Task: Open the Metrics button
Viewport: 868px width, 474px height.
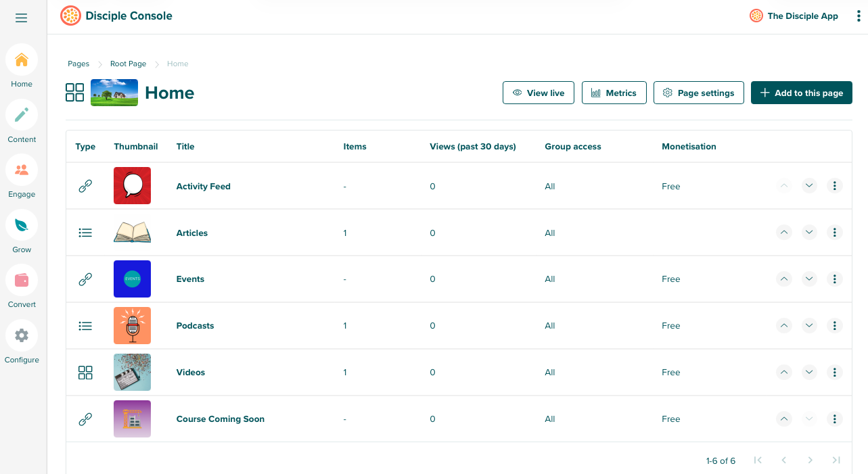Action: coord(614,93)
